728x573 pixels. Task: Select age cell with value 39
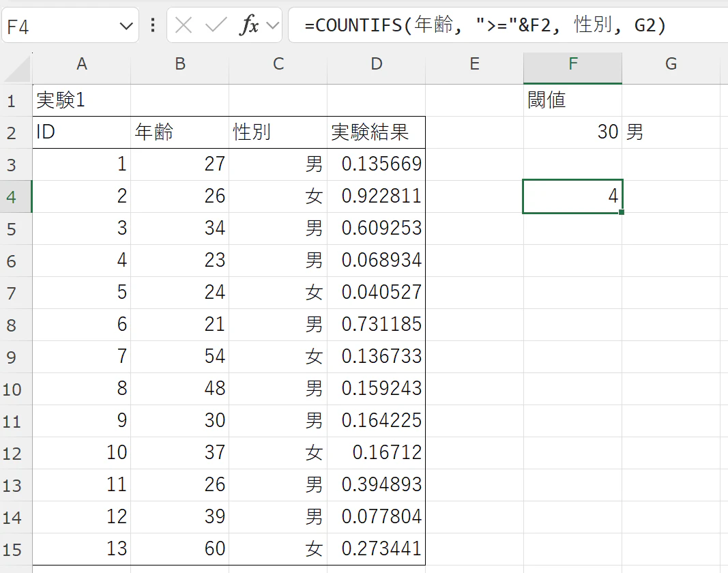pyautogui.click(x=180, y=517)
